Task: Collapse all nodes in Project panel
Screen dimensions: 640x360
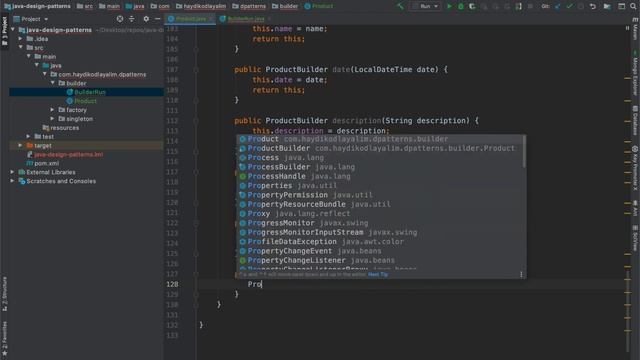Action: tap(131, 19)
